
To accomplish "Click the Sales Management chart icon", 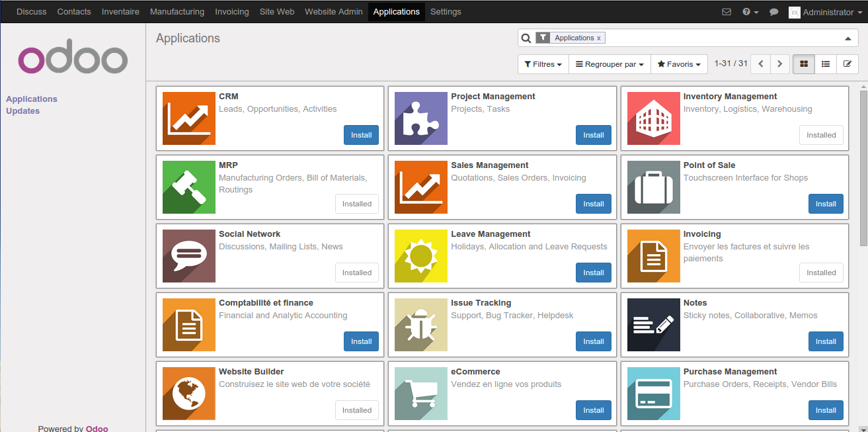I will tap(421, 187).
